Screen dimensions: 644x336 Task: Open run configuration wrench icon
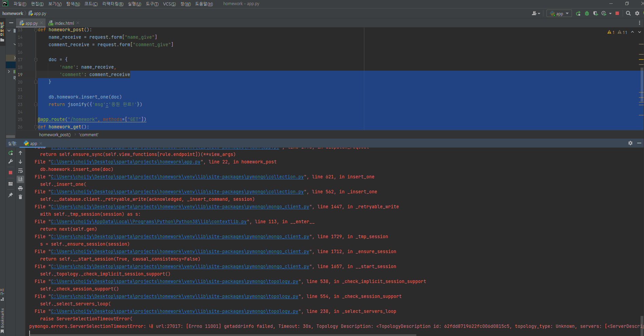click(11, 162)
